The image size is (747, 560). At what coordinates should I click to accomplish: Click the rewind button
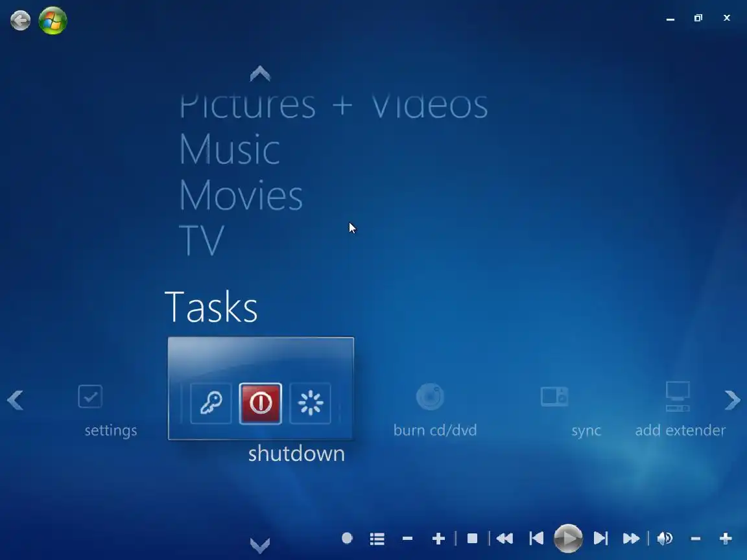pyautogui.click(x=504, y=539)
